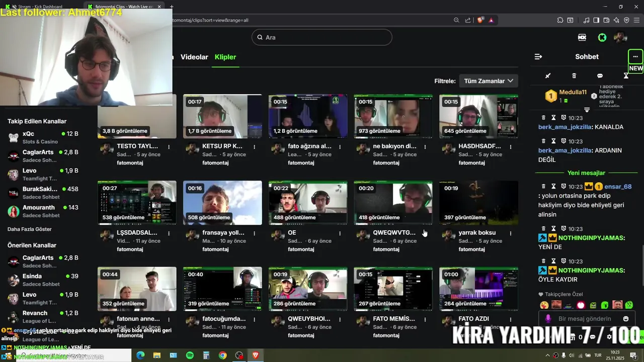
Task: Play the QWEQWVTG... clip thumbnail
Action: 393,203
